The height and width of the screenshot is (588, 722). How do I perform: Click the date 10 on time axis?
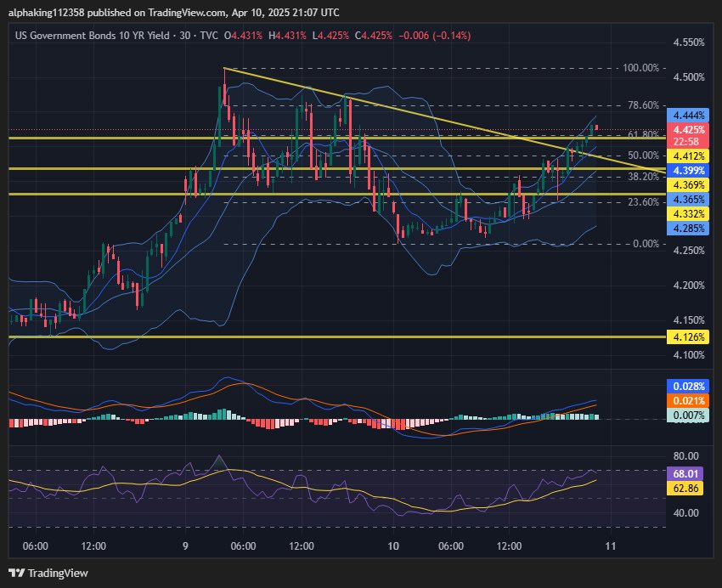392,546
